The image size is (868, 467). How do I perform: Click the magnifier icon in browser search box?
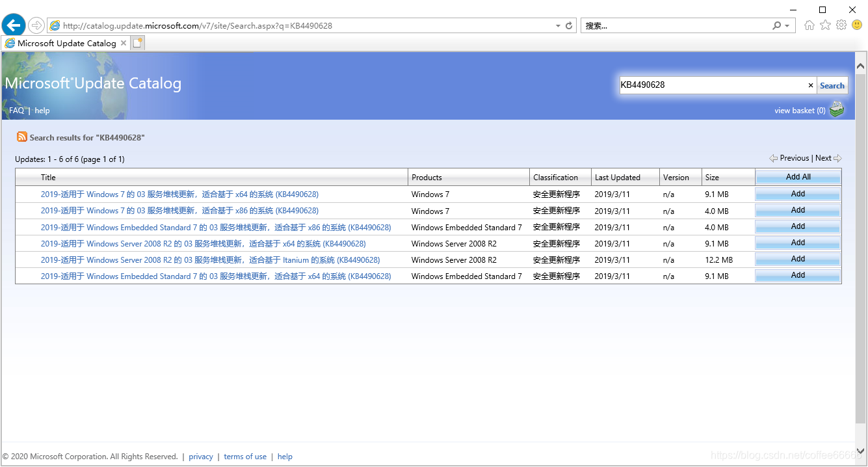point(777,25)
